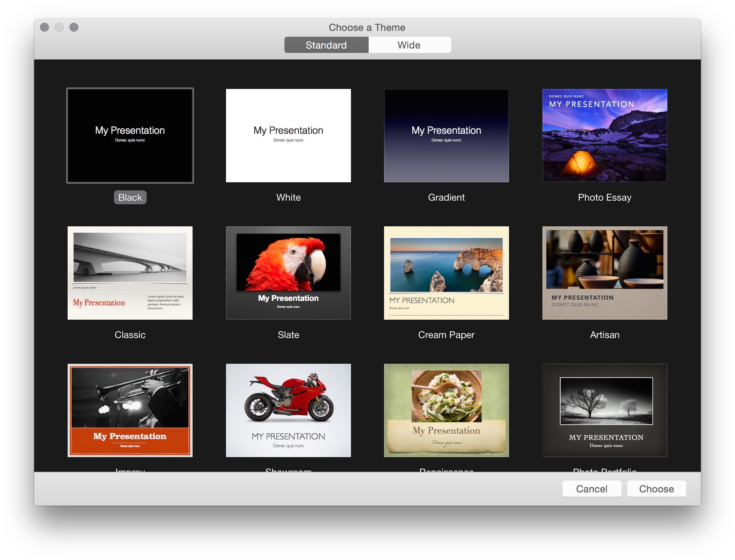Screen dimensions: 735x560
Task: Select the Black theme thumbnail
Action: click(130, 136)
